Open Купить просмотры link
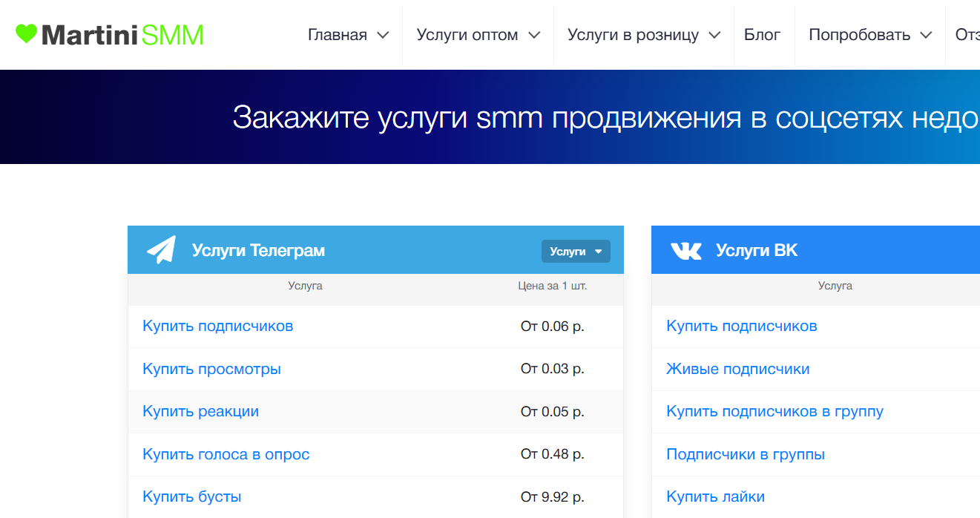This screenshot has width=980, height=518. 211,369
